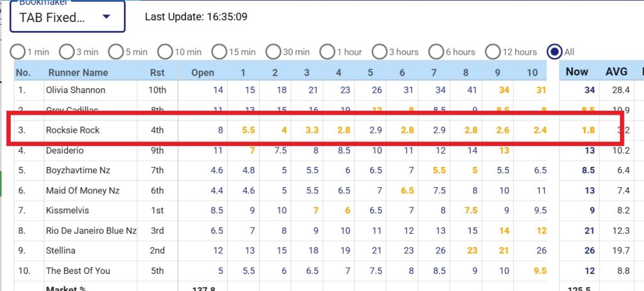Click Kissmelvis runner name

tap(67, 210)
